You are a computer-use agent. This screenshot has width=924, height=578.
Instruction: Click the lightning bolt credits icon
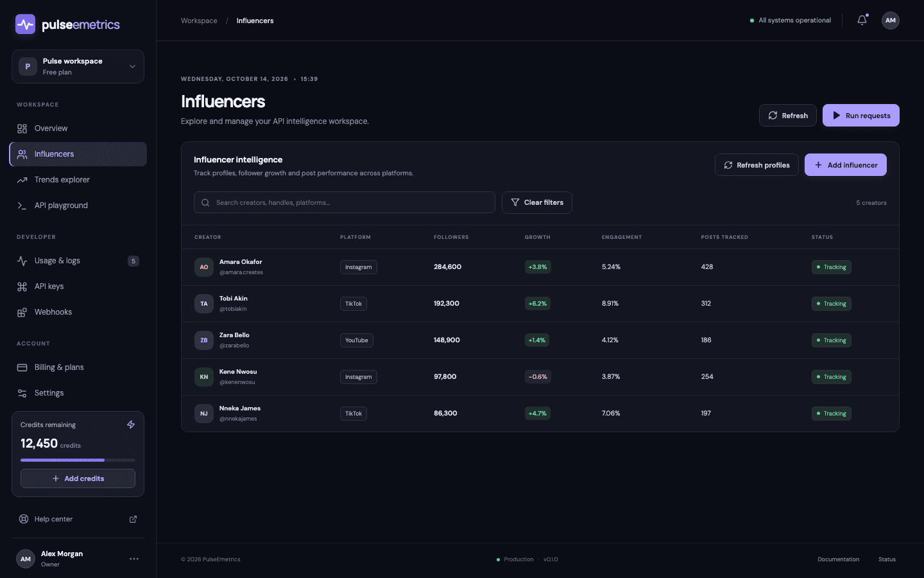click(x=131, y=425)
